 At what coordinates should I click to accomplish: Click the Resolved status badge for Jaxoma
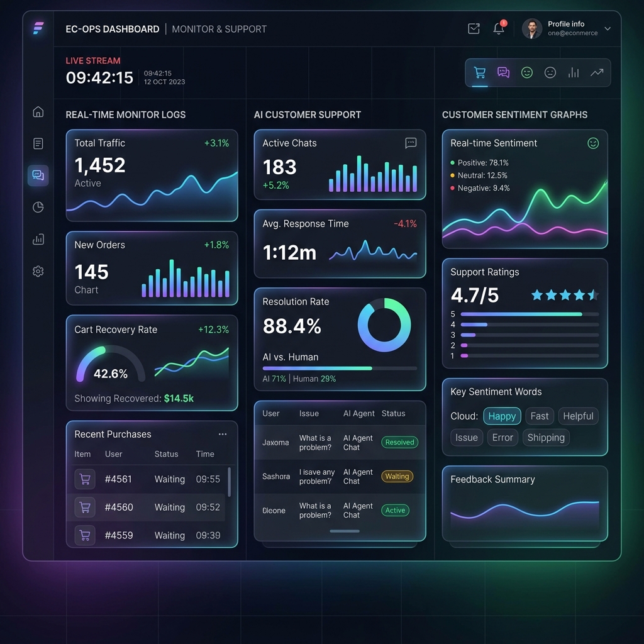click(x=399, y=442)
